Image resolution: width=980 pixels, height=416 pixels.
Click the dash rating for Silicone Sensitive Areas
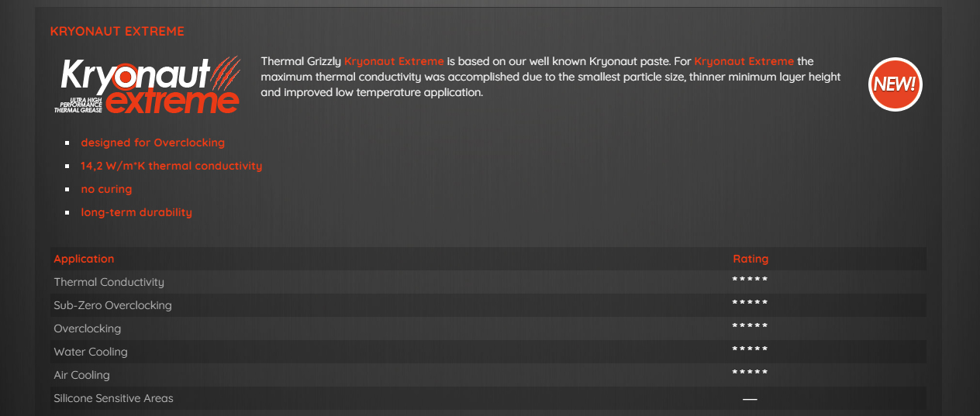750,399
